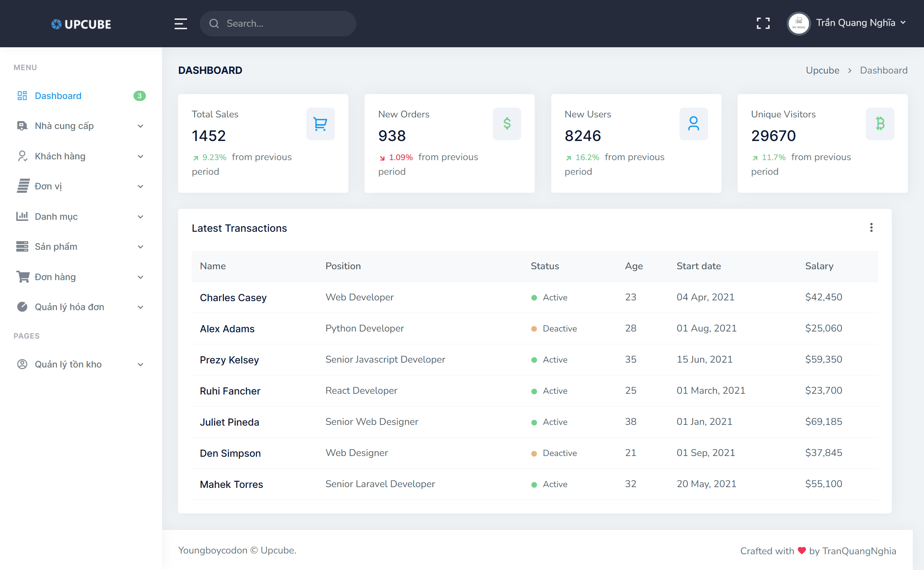This screenshot has height=570, width=924.
Task: Click Mahek Torres start date 20 May, 2021
Action: pyautogui.click(x=706, y=484)
